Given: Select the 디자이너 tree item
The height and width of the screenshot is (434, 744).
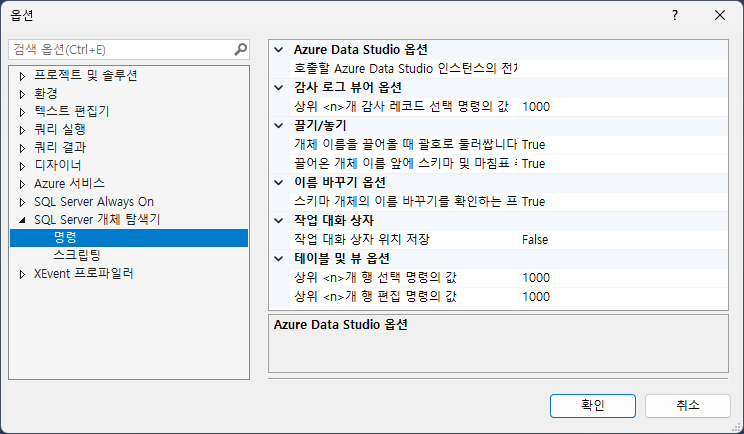Looking at the screenshot, I should (x=57, y=166).
